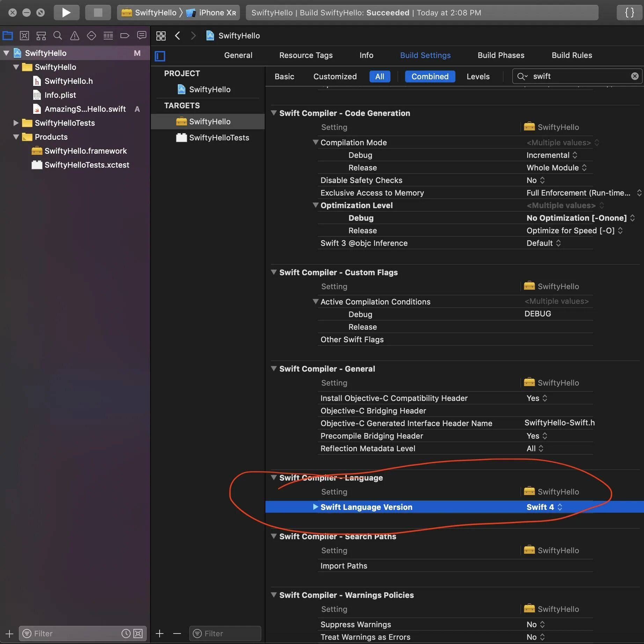Screen dimensions: 644x644
Task: Change Release compilation mode from Whole Module
Action: [x=557, y=168]
